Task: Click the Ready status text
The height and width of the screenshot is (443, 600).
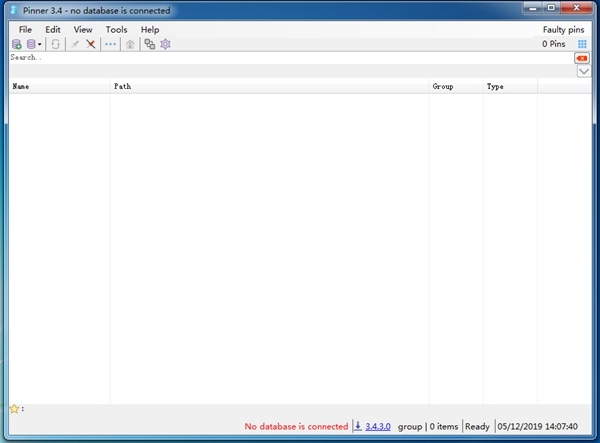Action: click(477, 426)
